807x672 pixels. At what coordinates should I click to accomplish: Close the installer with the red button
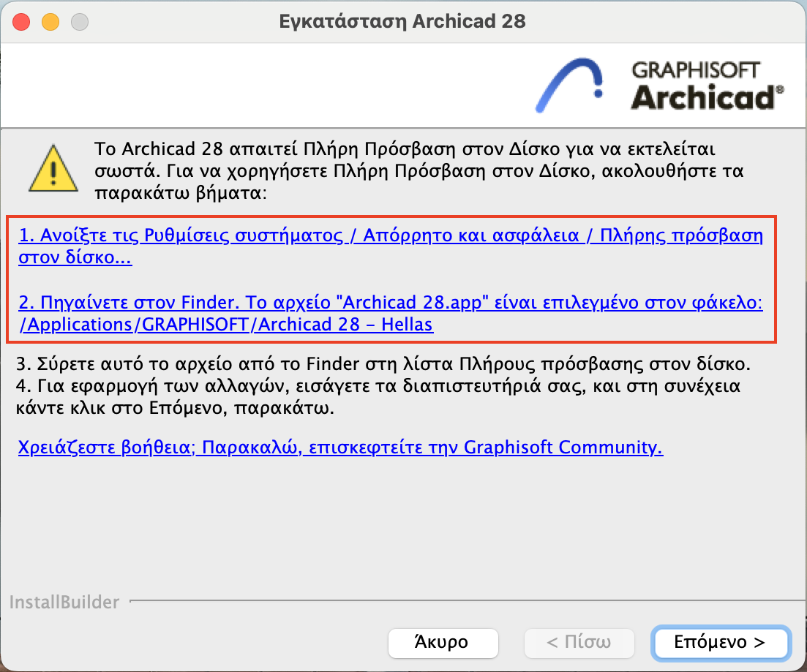coord(21,22)
